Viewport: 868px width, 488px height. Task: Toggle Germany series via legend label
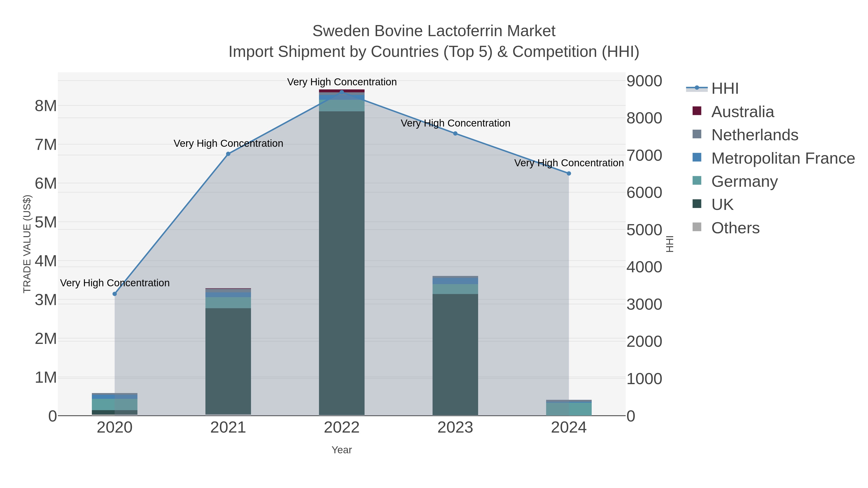pyautogui.click(x=745, y=181)
